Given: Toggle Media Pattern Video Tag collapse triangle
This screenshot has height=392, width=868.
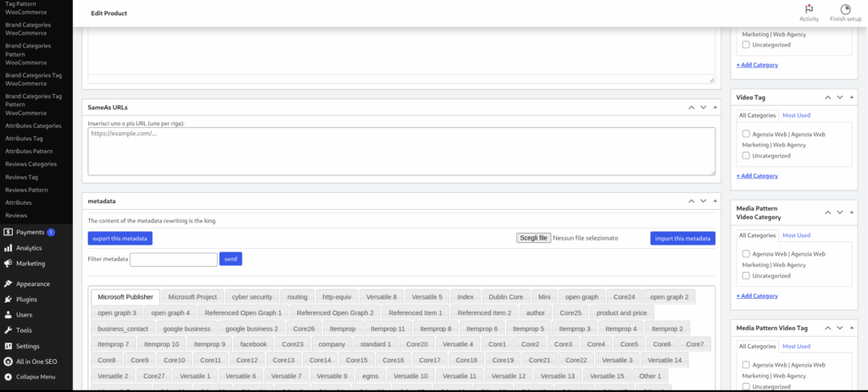Looking at the screenshot, I should (x=851, y=328).
